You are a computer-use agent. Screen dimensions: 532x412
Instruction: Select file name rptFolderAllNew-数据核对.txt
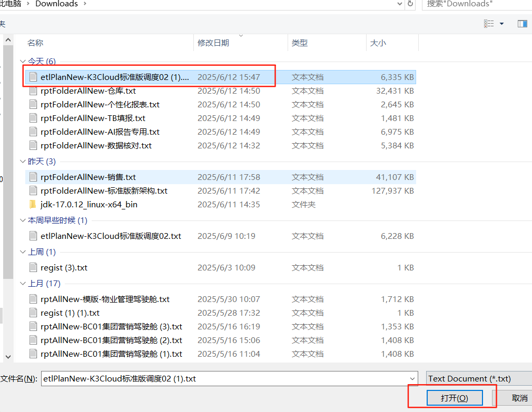96,145
